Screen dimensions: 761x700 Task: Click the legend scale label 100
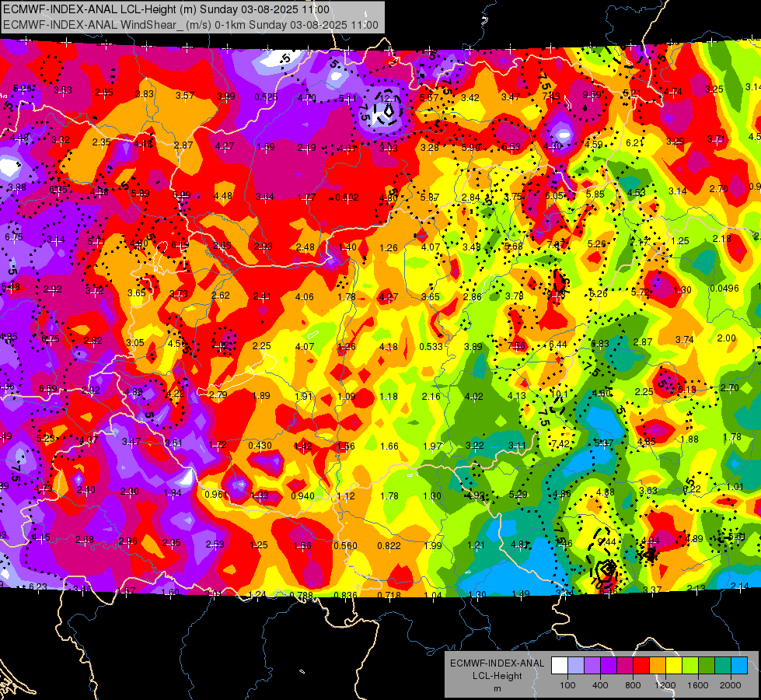pyautogui.click(x=567, y=685)
